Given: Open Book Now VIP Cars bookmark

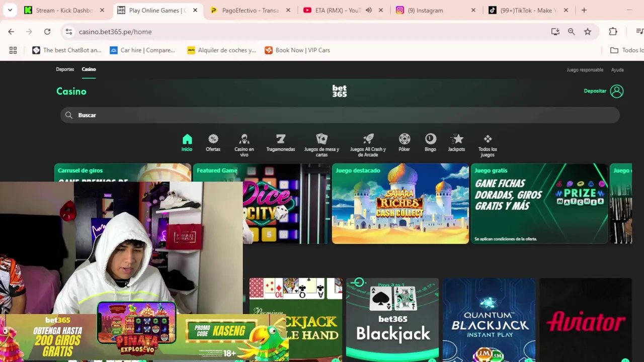Looking at the screenshot, I should coord(297,50).
